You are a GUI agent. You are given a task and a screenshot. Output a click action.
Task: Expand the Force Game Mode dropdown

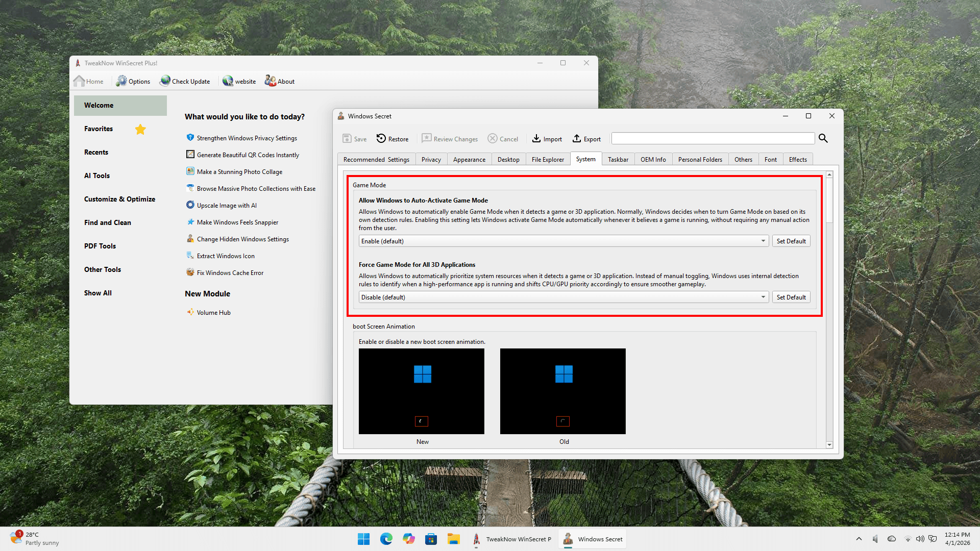coord(763,297)
